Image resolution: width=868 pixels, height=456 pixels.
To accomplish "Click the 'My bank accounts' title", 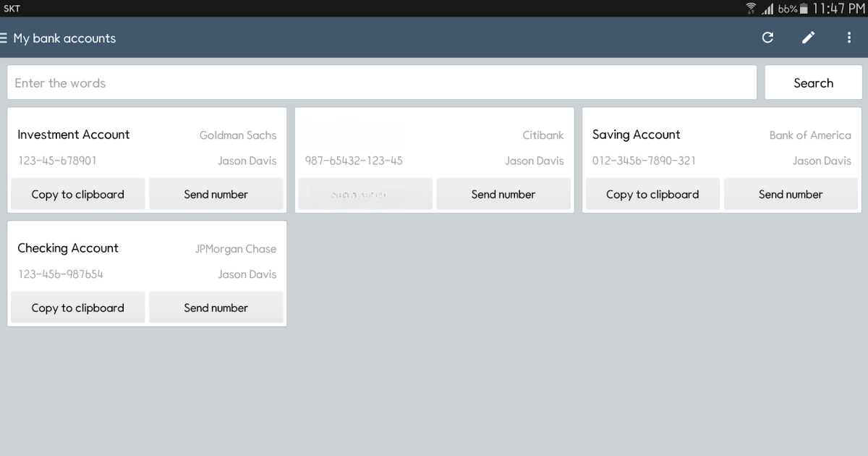I will (x=64, y=38).
